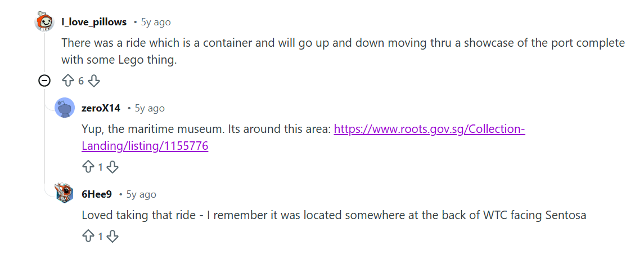This screenshot has height=254, width=644.
Task: Click the 5y ago timestamp on zeroX14's reply
Action: [150, 108]
